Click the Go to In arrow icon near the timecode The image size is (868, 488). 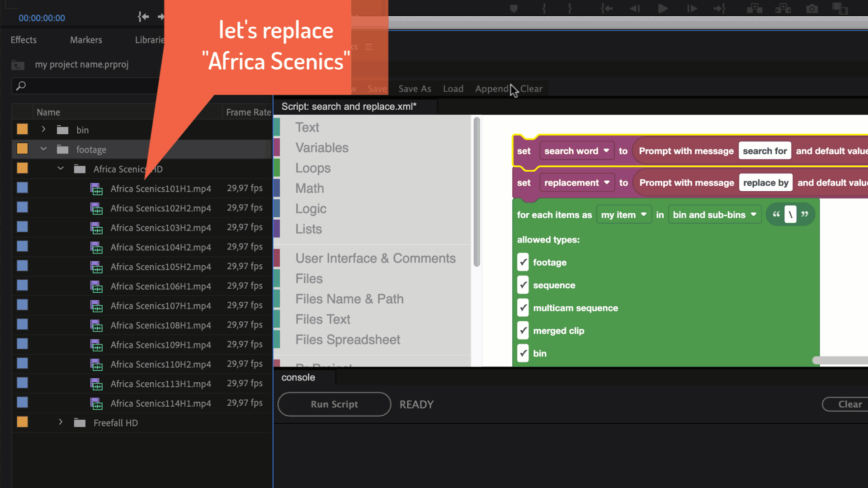[x=143, y=17]
